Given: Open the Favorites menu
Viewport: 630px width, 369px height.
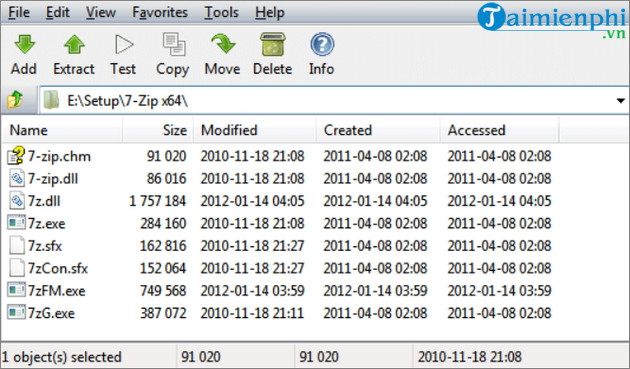Looking at the screenshot, I should (x=160, y=12).
